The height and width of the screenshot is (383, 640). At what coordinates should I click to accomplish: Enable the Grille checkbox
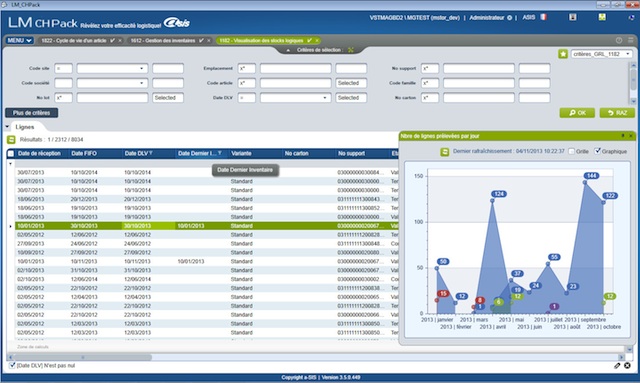(x=571, y=151)
